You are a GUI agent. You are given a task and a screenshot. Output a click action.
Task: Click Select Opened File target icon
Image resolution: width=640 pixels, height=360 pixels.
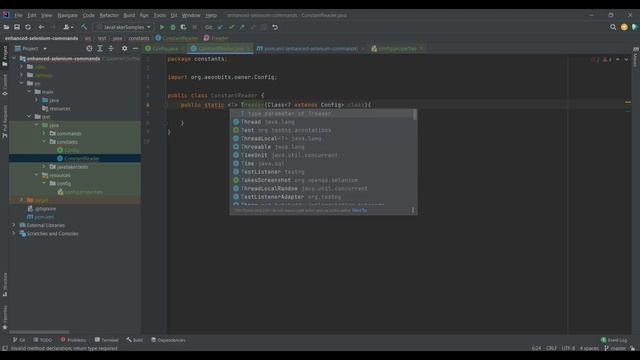tap(89, 48)
